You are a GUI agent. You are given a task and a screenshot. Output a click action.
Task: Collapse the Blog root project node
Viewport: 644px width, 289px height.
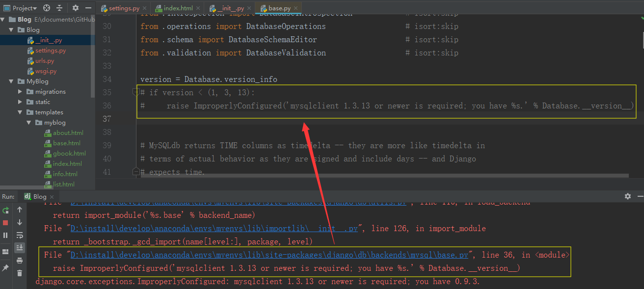[x=3, y=20]
